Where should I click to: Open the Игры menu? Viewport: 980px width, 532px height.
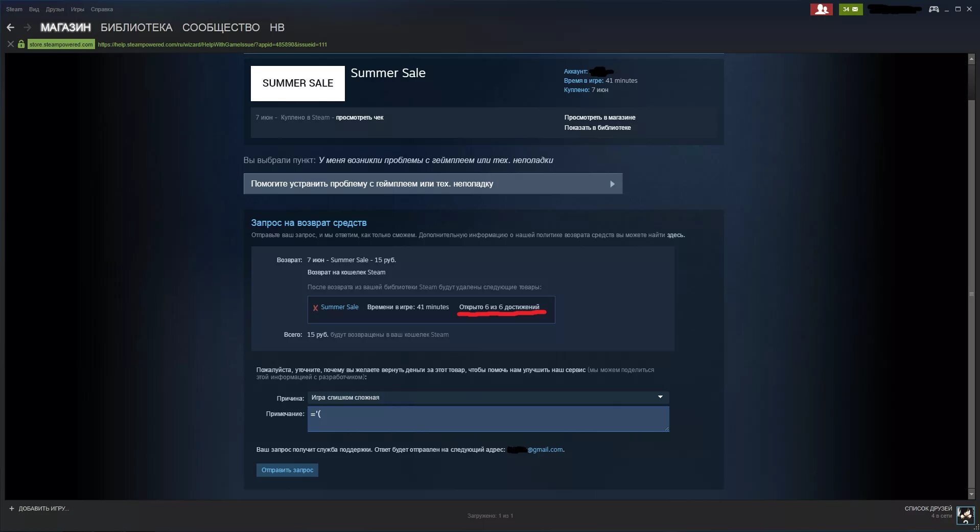click(x=77, y=9)
